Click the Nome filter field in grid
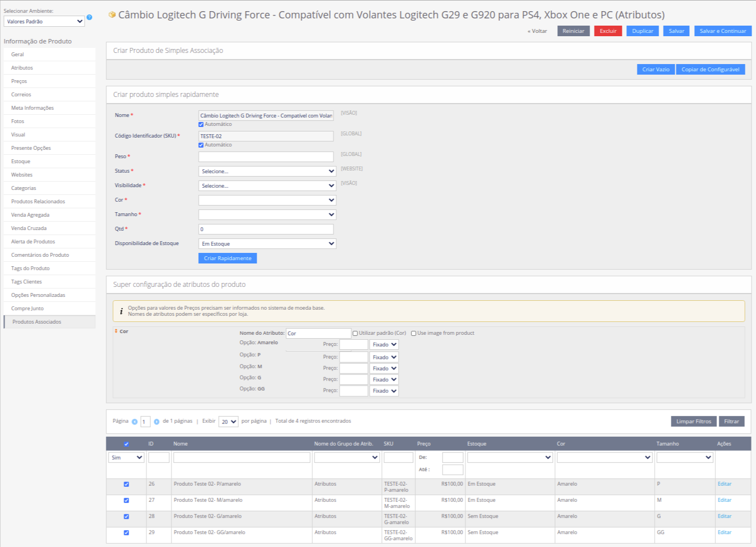The width and height of the screenshot is (756, 547). click(242, 457)
